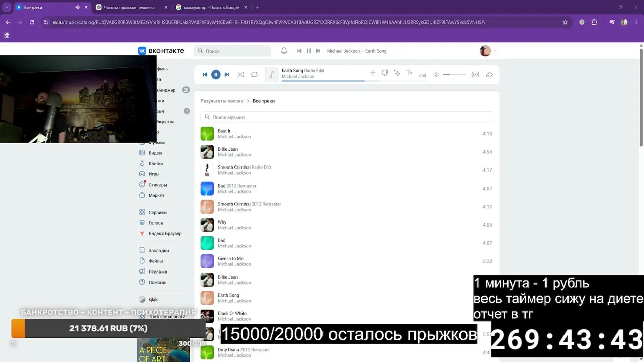Image resolution: width=644 pixels, height=362 pixels.
Task: Click the VK global search field
Action: click(x=232, y=51)
